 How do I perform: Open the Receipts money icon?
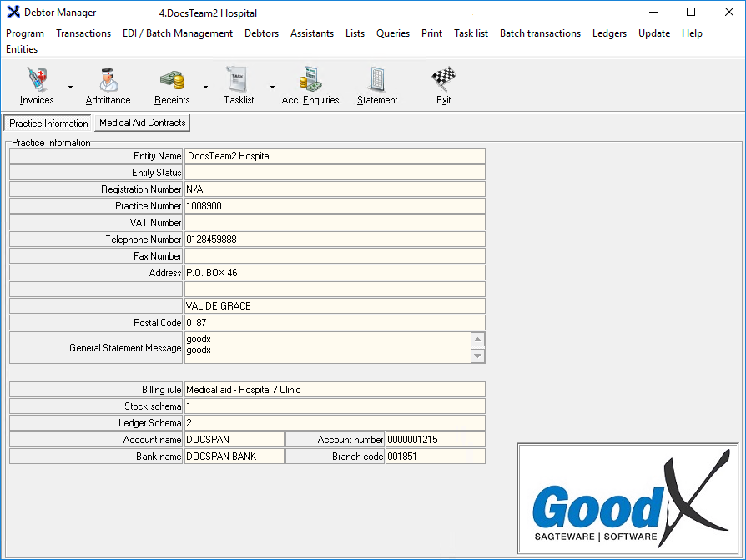tap(172, 80)
